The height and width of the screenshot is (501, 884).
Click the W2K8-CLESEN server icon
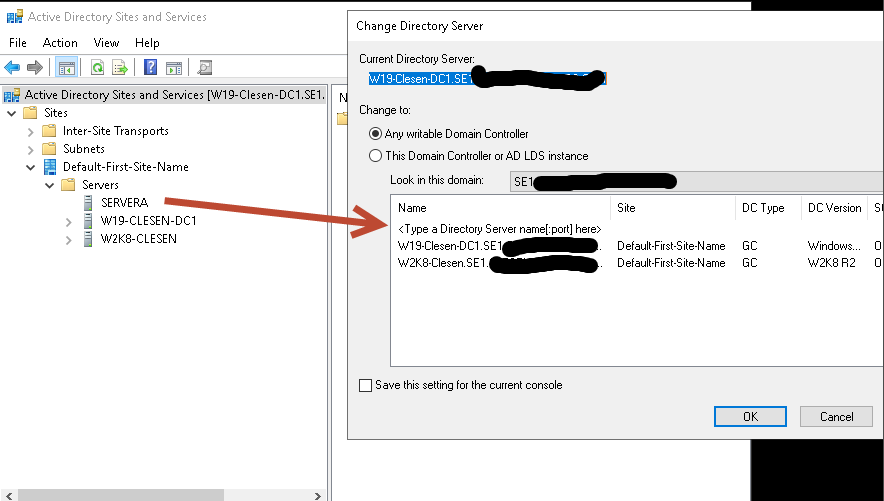coord(88,239)
